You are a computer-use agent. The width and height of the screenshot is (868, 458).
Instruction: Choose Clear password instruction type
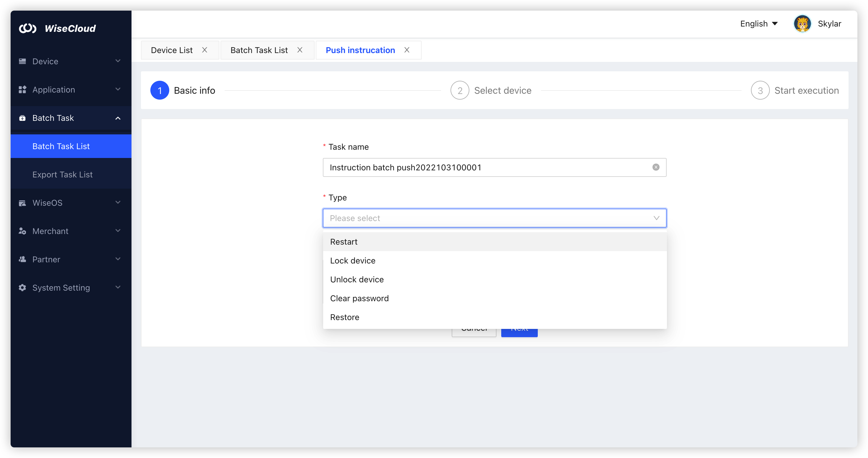click(359, 298)
